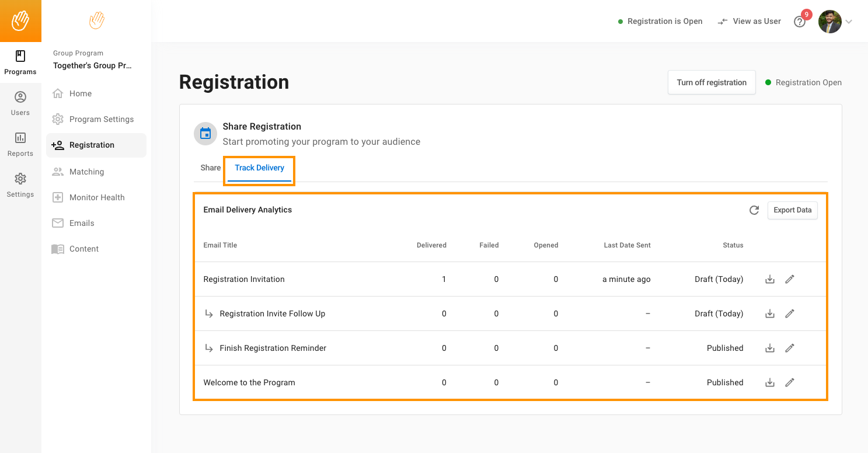Image resolution: width=868 pixels, height=453 pixels.
Task: Download Registration Invitation email data
Action: point(770,279)
